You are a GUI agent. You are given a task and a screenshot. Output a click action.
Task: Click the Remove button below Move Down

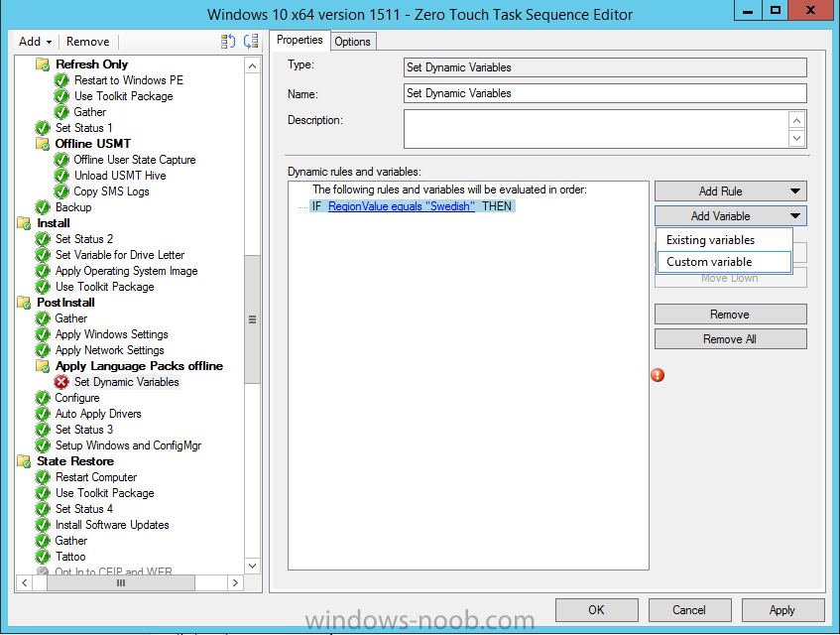coord(730,315)
